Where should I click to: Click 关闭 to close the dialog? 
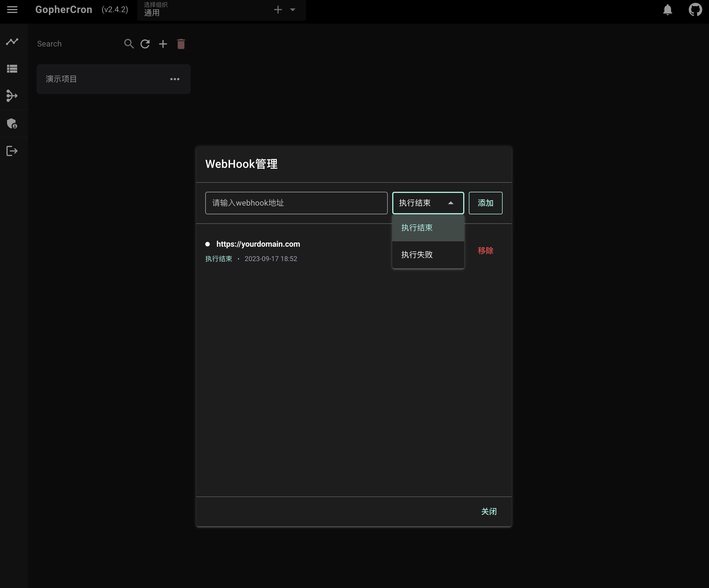(489, 512)
